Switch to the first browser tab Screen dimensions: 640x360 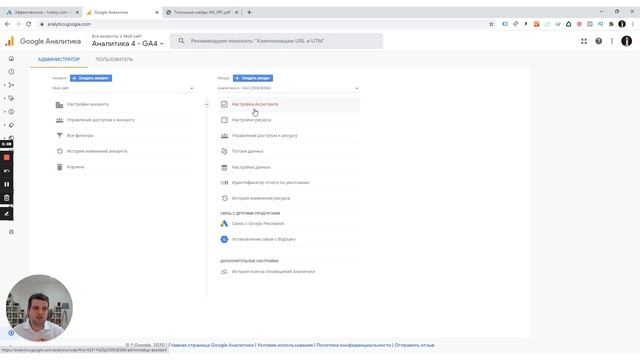[41, 12]
